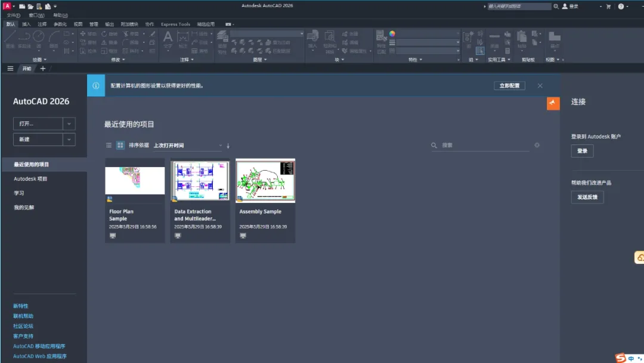Expand the 打开 dropdown arrow

(69, 124)
